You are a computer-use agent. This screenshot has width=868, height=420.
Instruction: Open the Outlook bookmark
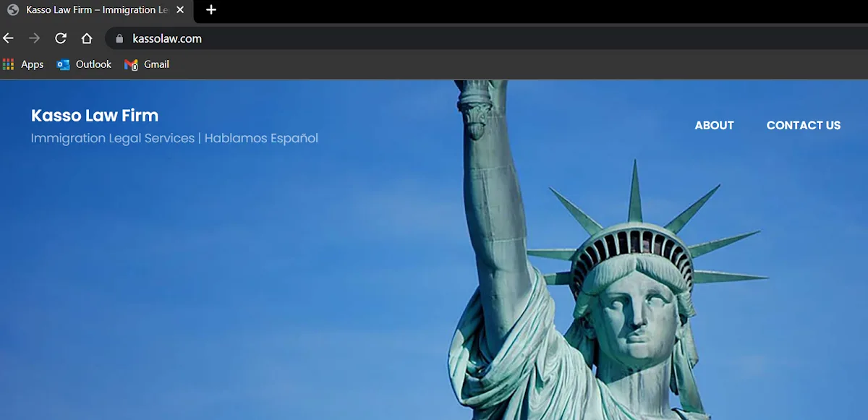[85, 64]
